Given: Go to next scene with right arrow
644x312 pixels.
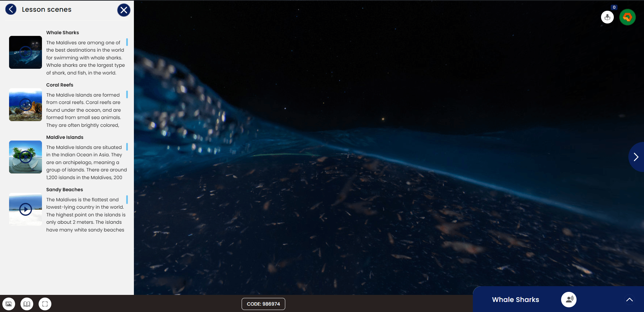Looking at the screenshot, I should coord(636,157).
